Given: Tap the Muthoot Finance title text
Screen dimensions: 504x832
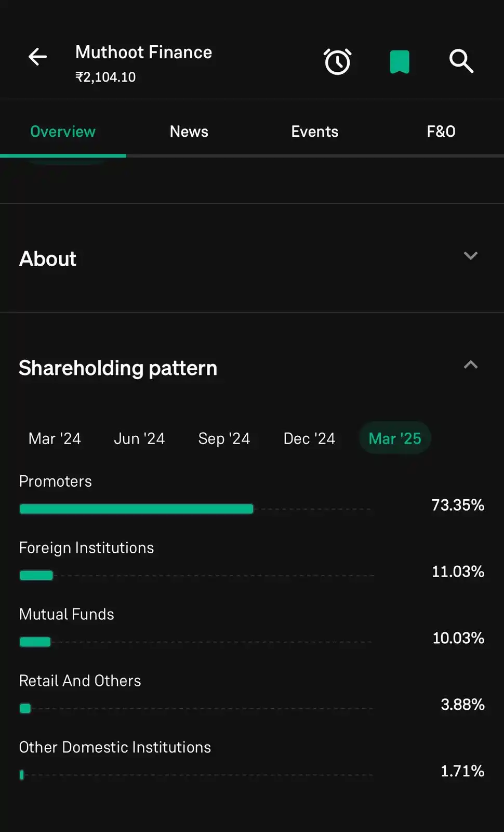Looking at the screenshot, I should pos(143,53).
